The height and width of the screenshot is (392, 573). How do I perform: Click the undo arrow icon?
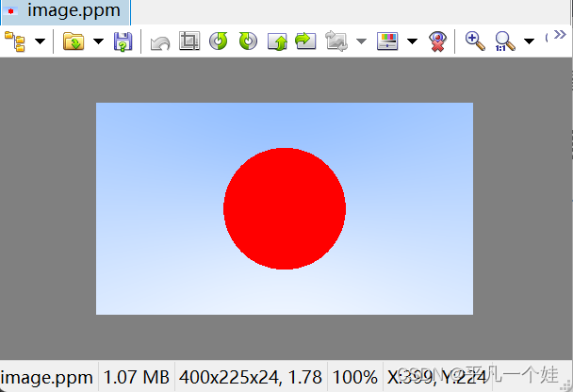(x=160, y=43)
